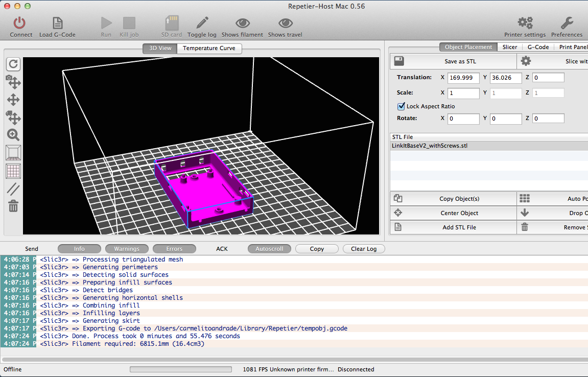Click the Rotate Y field

[506, 119]
